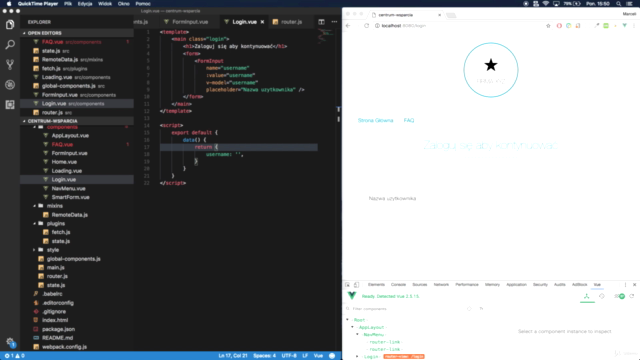The width and height of the screenshot is (640, 360).
Task: Open the Vue devtools components tree view
Action: pos(587,296)
